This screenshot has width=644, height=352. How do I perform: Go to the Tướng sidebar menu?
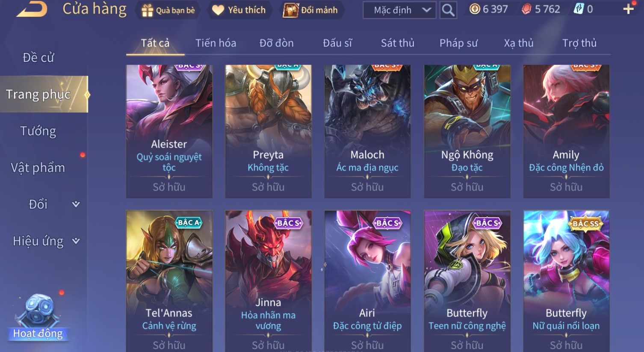pos(38,131)
